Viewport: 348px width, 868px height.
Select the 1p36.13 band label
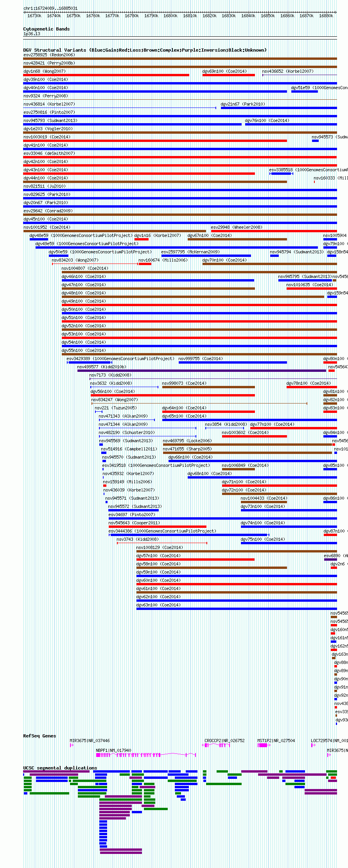pos(32,34)
